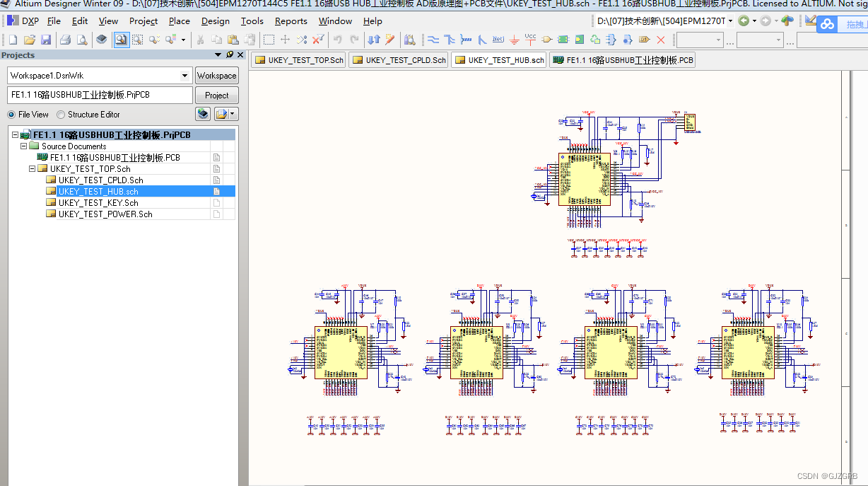The image size is (868, 486).
Task: Select the File View radio button
Action: pos(12,115)
